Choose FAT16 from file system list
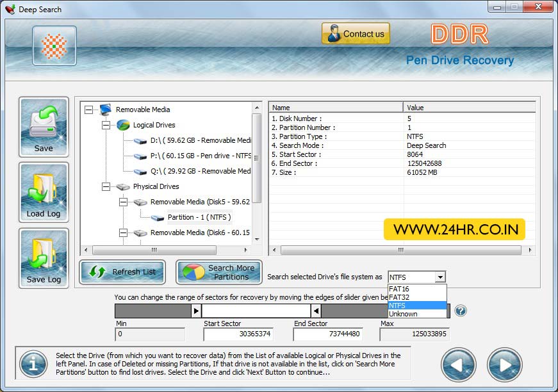558x392 pixels. (417, 289)
